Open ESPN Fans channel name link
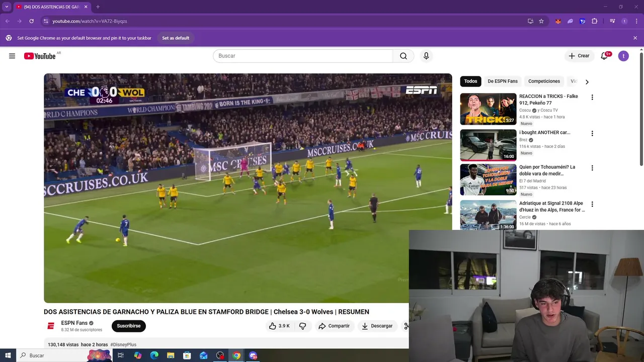644x362 pixels. click(x=74, y=323)
